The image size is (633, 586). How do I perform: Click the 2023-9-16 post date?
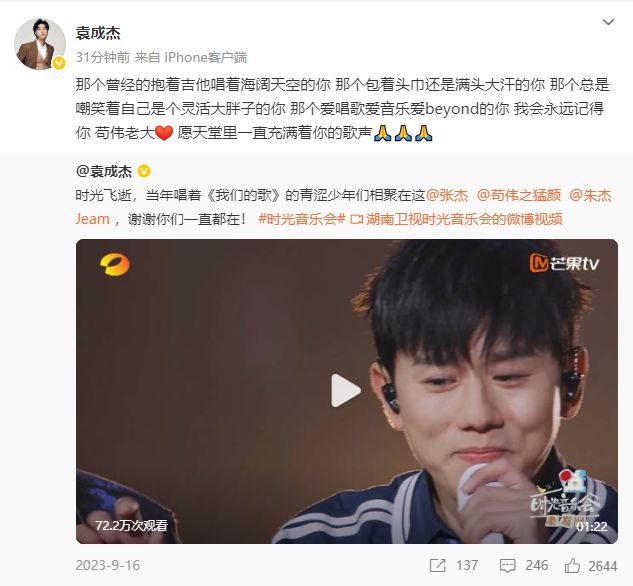click(x=108, y=565)
